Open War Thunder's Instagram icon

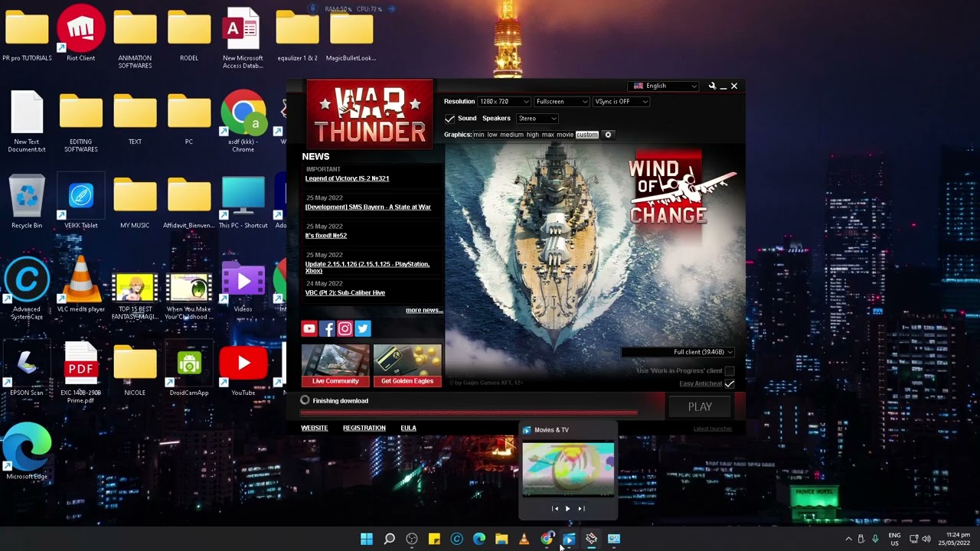pyautogui.click(x=345, y=328)
